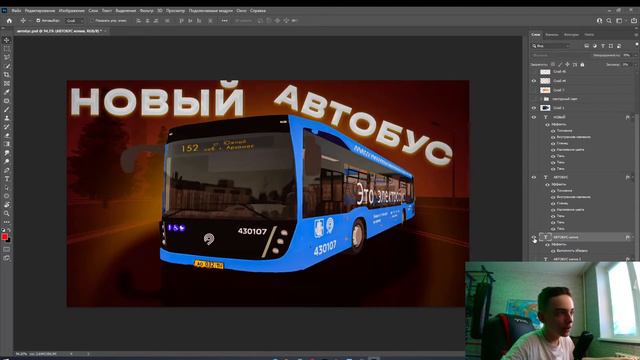Toggle Показать упр. элем. checkbox
The image size is (640, 360).
(x=92, y=20)
